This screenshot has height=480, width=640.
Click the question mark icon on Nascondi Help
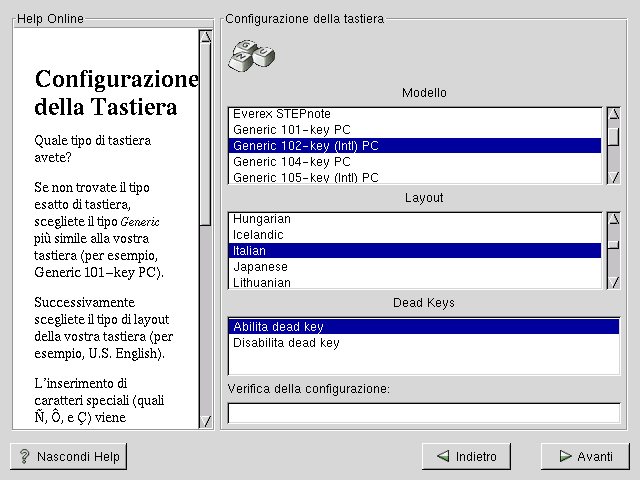click(x=24, y=457)
